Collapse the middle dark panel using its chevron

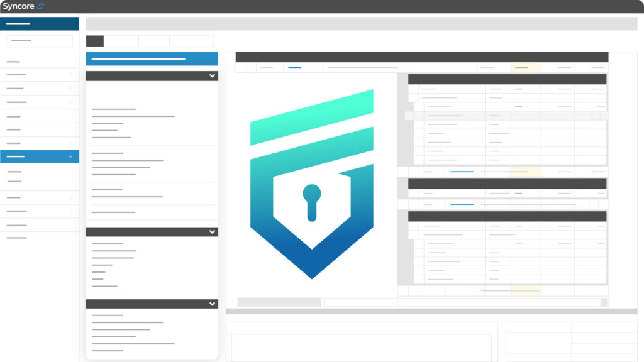(212, 232)
